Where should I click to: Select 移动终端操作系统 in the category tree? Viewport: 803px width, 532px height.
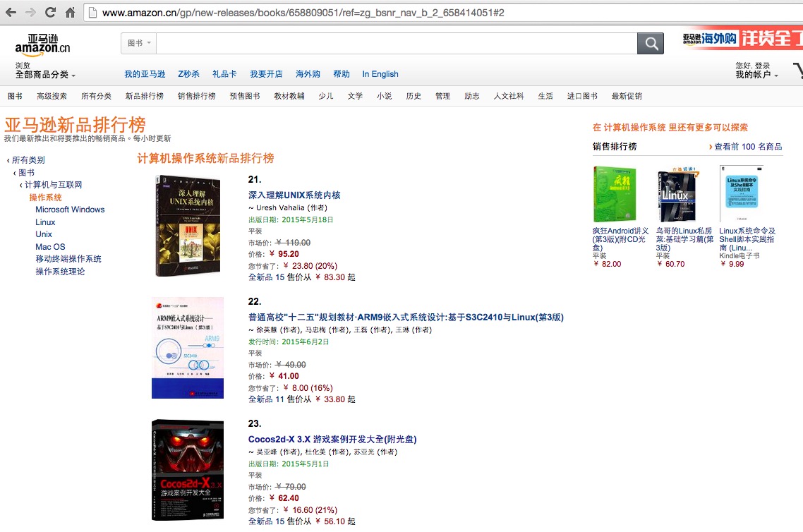pos(68,259)
